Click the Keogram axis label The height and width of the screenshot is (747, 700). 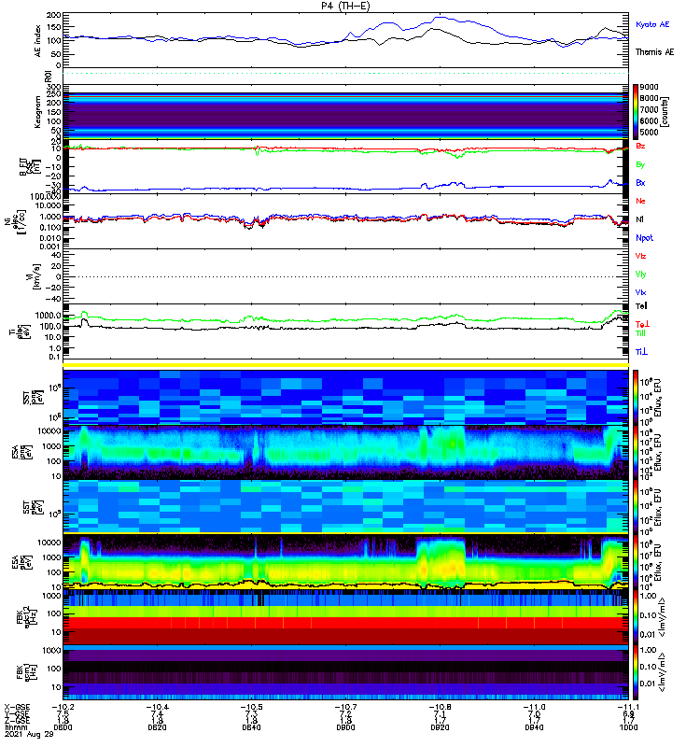pos(37,112)
